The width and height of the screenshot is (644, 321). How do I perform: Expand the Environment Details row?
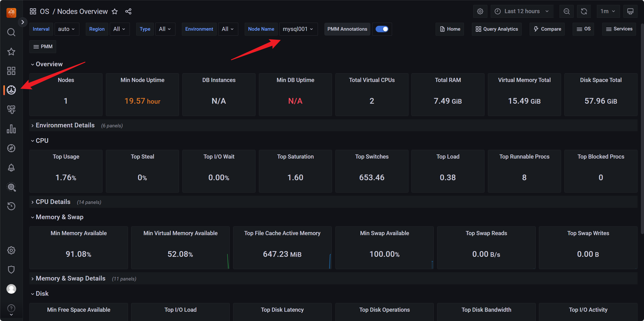[x=65, y=125]
